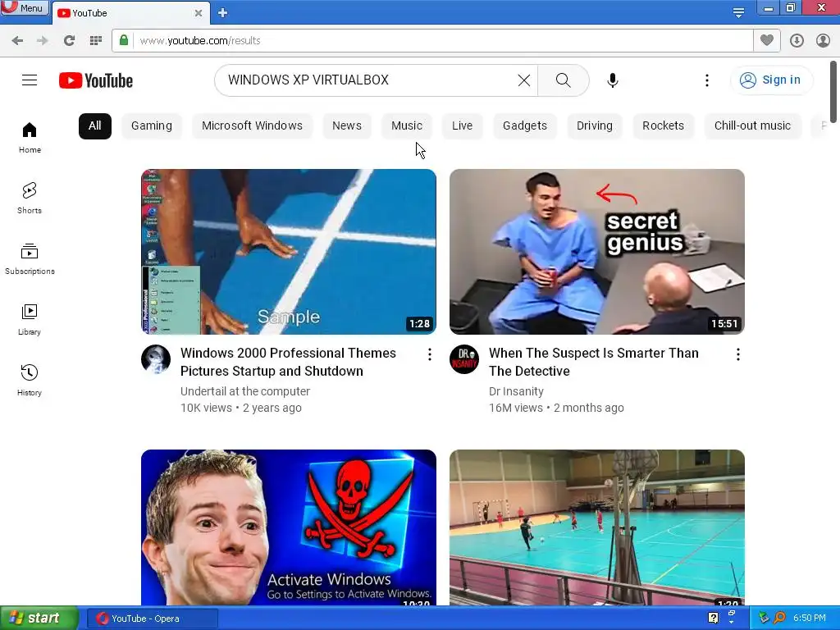
Task: Select the Rockets filter chip
Action: (663, 126)
